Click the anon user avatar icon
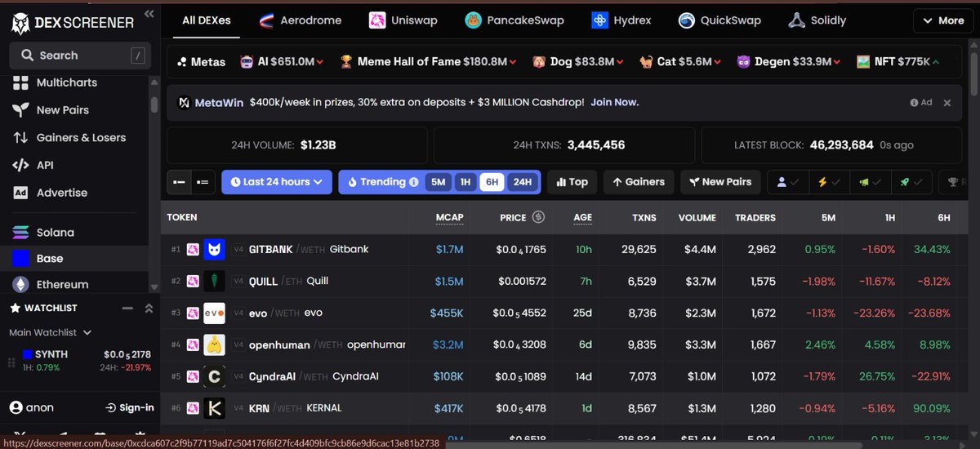980x449 pixels. pyautogui.click(x=16, y=407)
